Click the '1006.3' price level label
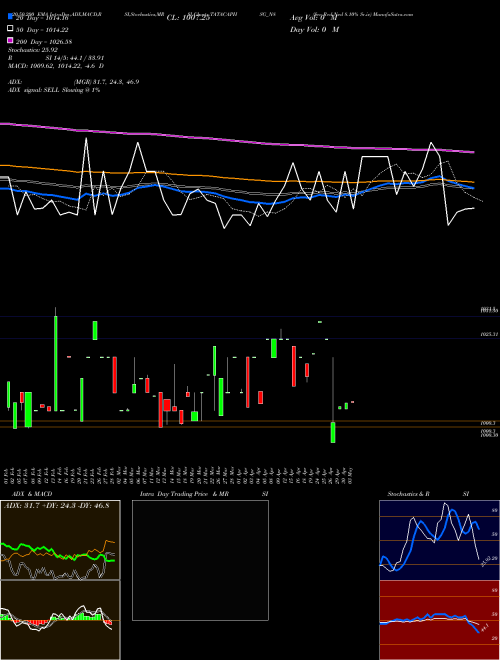The width and height of the screenshot is (500, 660). 488,422
